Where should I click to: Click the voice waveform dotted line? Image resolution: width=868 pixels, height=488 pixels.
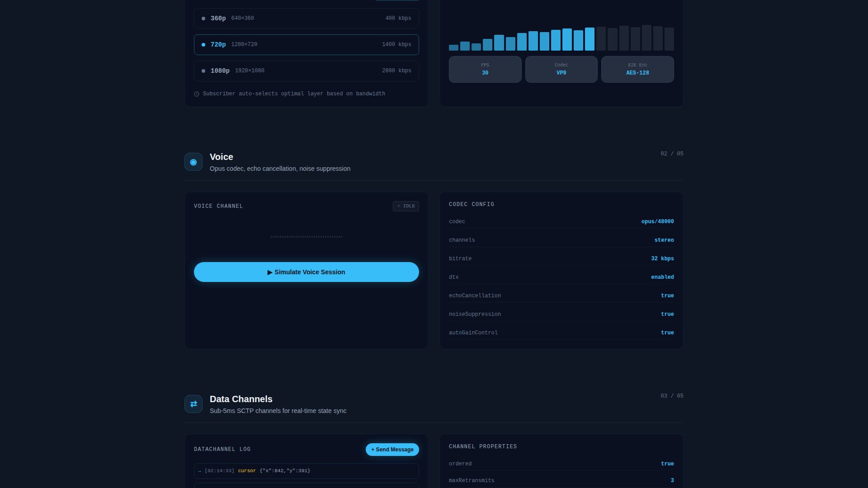[307, 237]
